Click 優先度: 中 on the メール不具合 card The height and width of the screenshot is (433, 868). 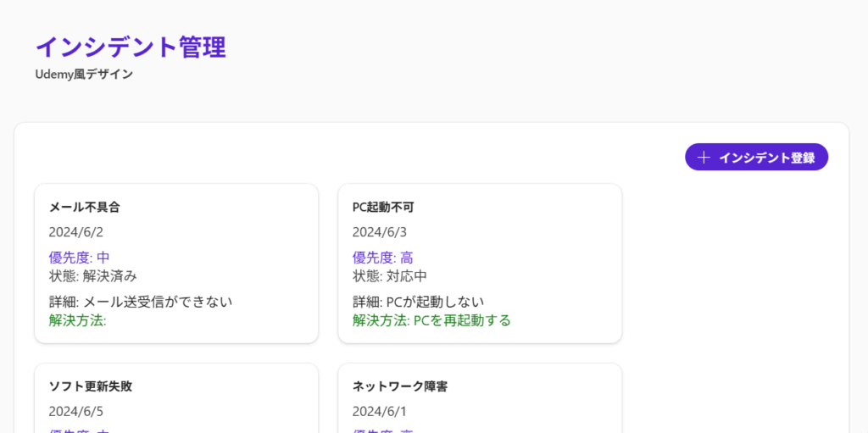pos(79,258)
